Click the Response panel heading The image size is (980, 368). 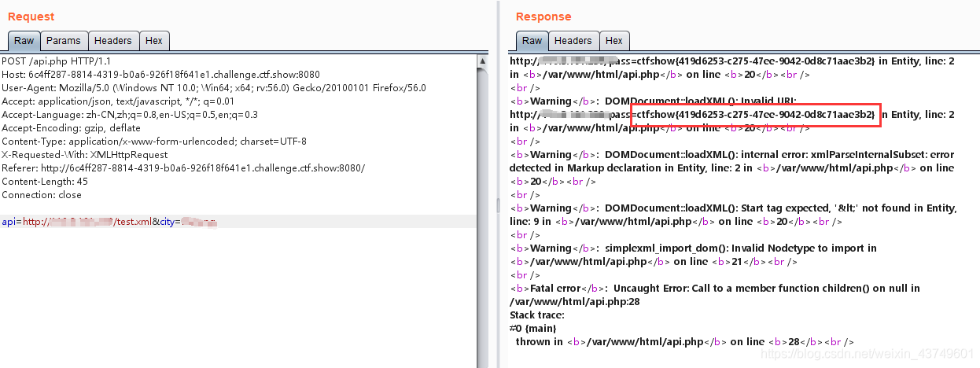point(543,17)
